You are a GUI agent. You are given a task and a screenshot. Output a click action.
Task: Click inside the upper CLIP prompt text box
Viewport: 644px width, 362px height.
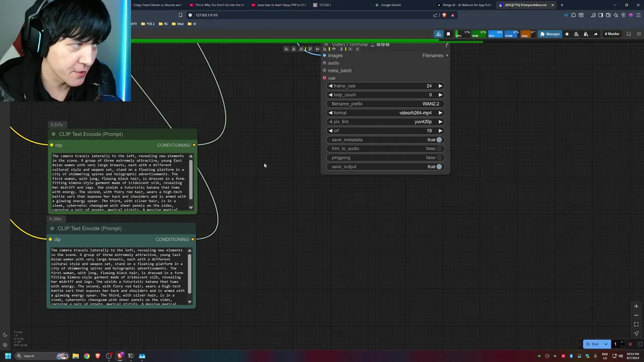120,182
